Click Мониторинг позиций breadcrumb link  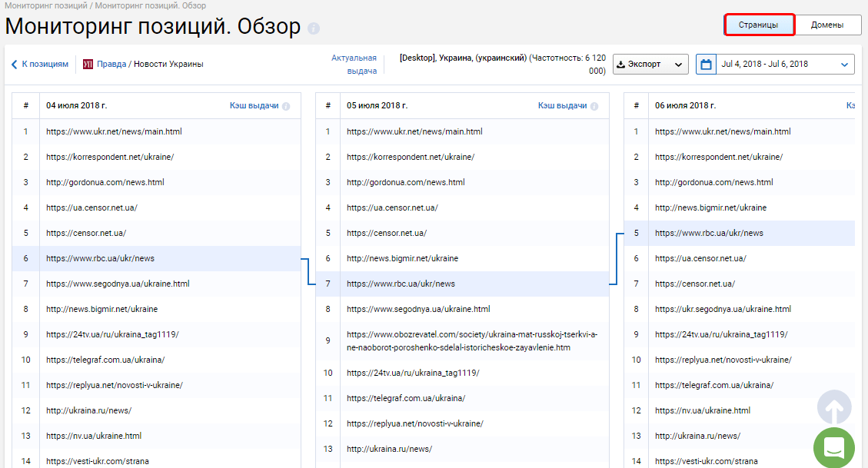coord(46,5)
